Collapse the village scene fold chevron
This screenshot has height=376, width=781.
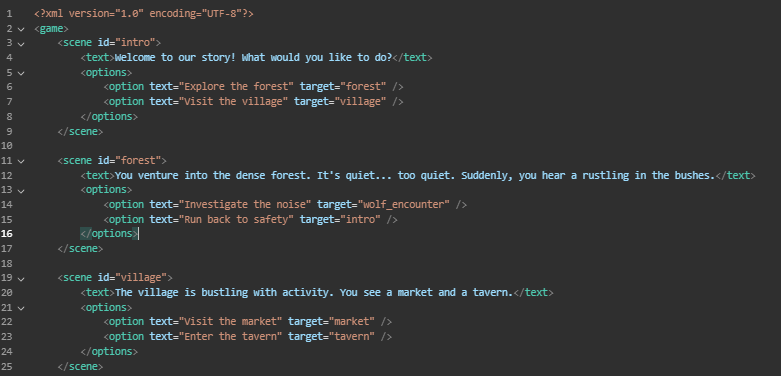coord(20,279)
